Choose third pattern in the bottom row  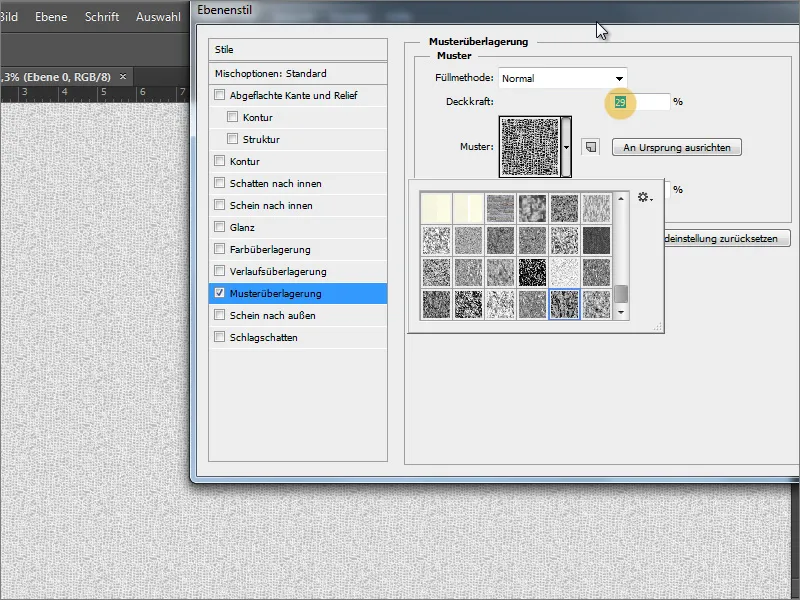[501, 305]
